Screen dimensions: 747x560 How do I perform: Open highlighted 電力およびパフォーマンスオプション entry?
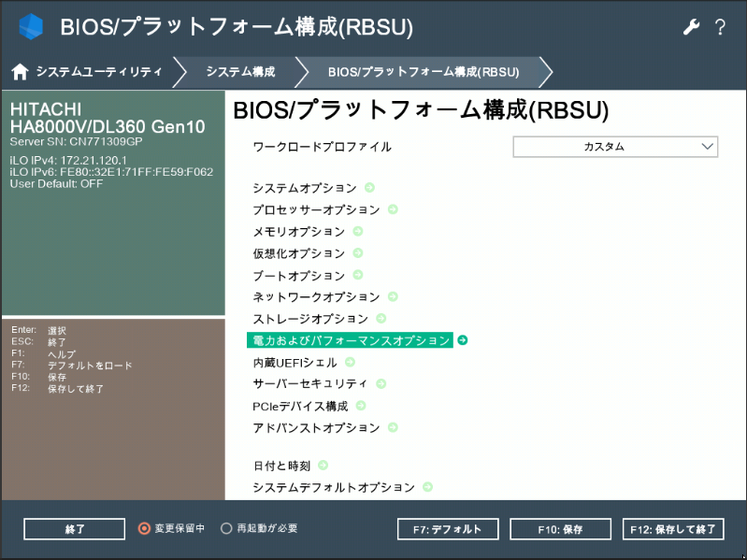click(x=351, y=340)
